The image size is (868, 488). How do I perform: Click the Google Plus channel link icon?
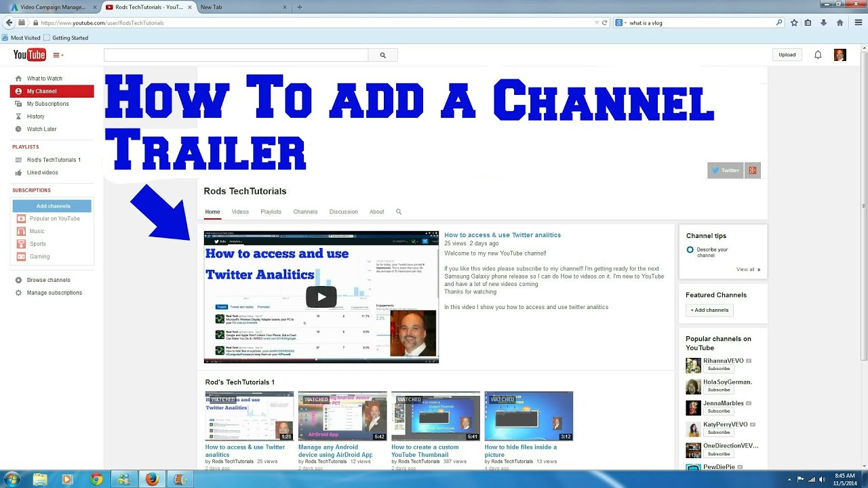point(752,170)
